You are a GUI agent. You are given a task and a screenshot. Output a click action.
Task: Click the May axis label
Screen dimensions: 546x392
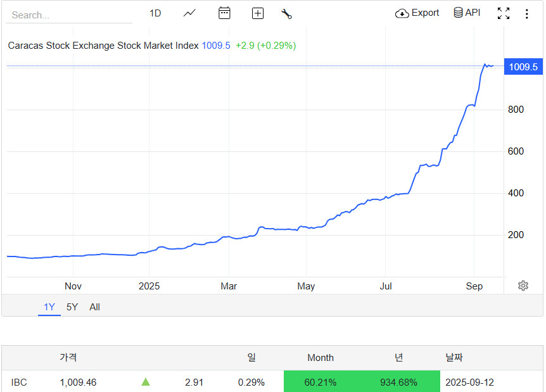click(x=306, y=286)
